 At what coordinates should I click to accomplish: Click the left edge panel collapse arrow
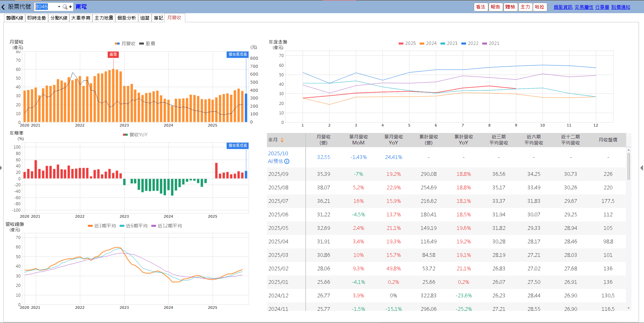1,168
